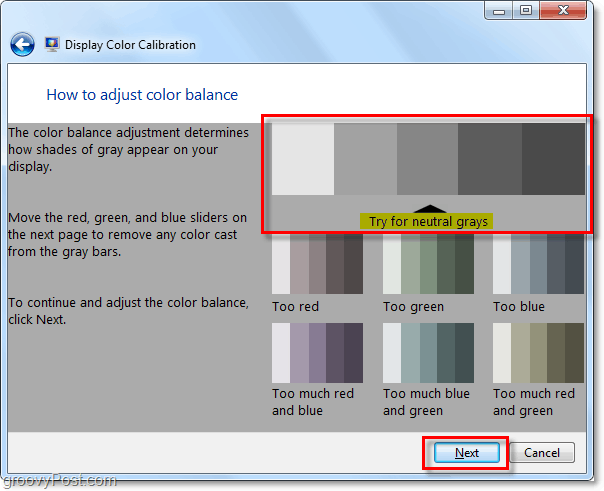Click the 'Too green' sample swatch
This screenshot has height=491, width=604.
pyautogui.click(x=428, y=264)
